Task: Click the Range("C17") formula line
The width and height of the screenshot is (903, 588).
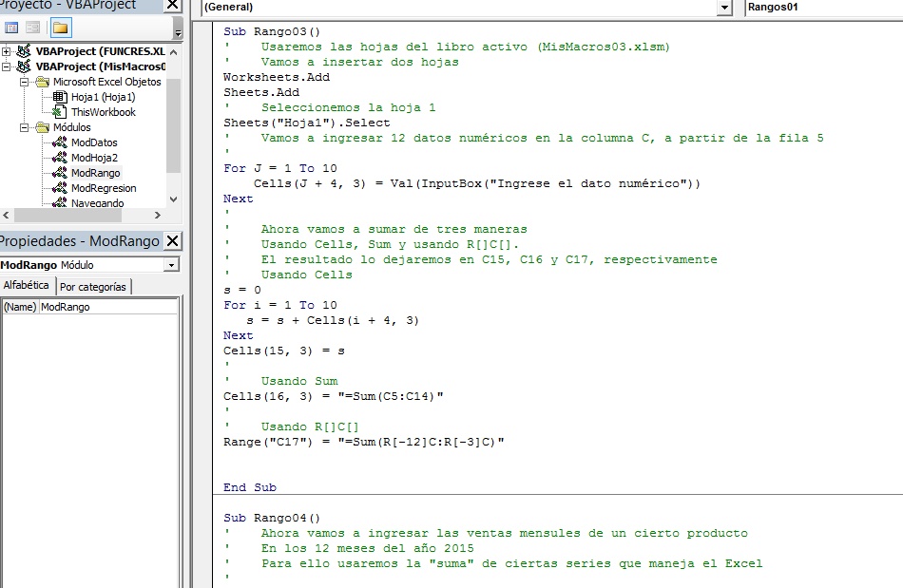Action: 364,442
